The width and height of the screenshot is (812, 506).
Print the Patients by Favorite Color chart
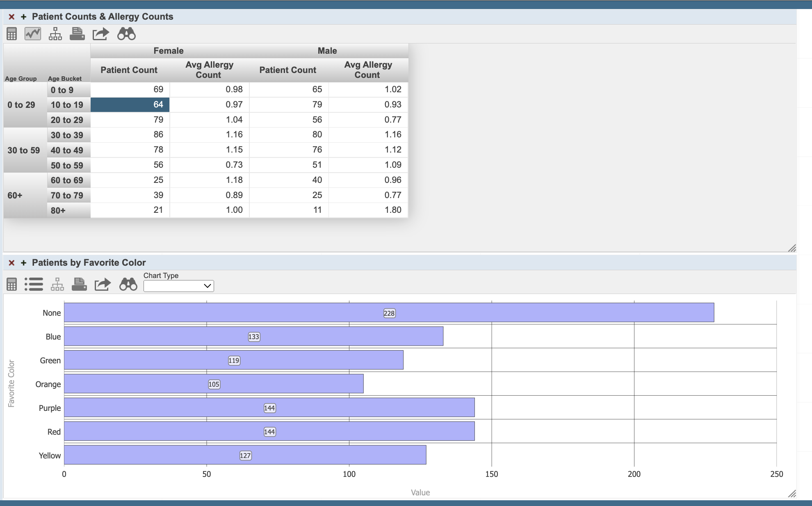coord(80,284)
